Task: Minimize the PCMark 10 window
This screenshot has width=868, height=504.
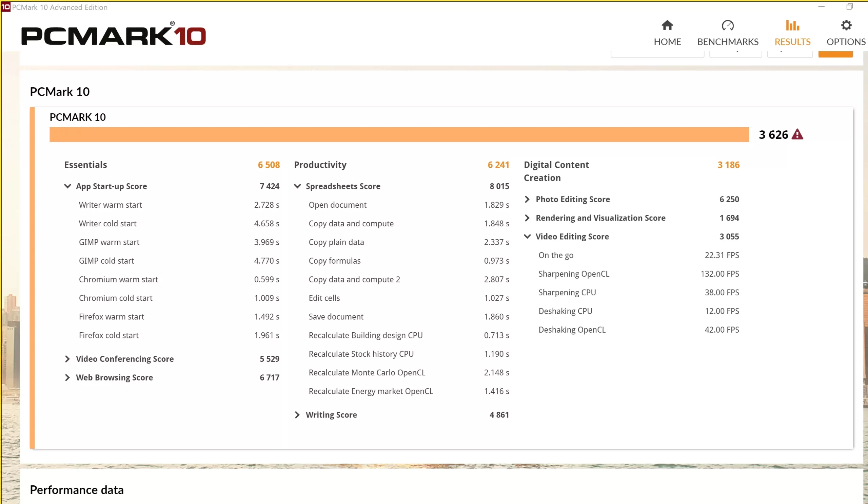Action: 821,7
